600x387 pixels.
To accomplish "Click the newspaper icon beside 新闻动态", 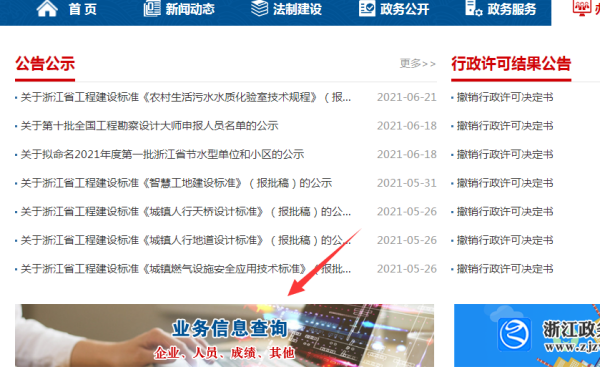I will (x=152, y=8).
